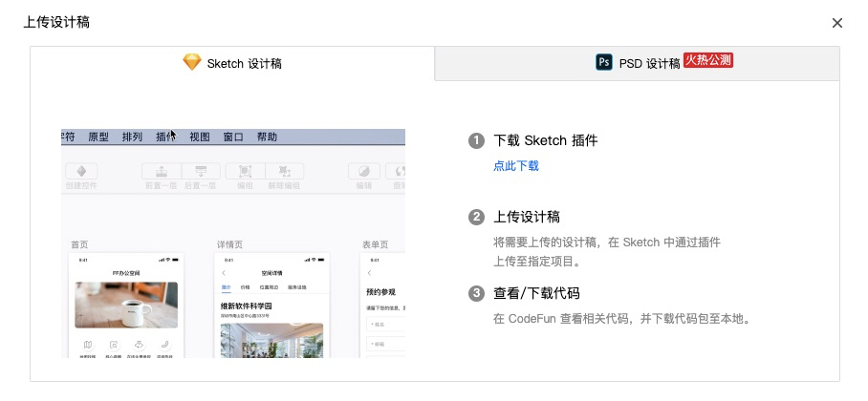Click 窗口 in the tutorial menu bar
Screen dimensions: 868x401
(233, 137)
